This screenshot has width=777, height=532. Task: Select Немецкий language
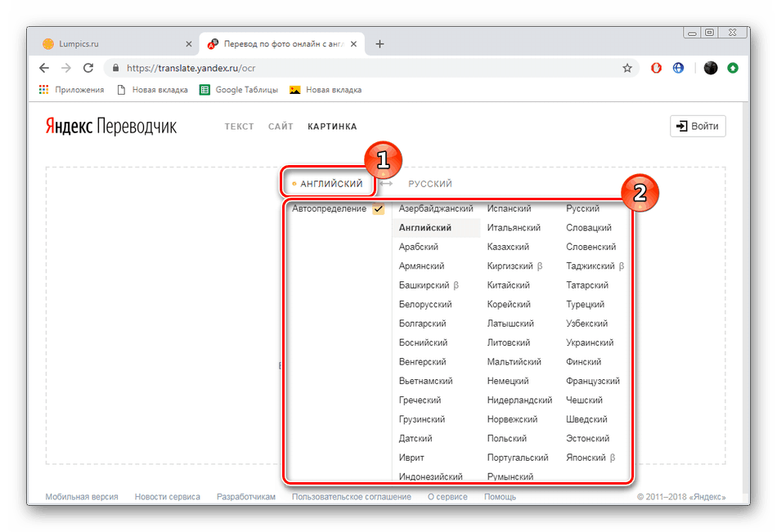(507, 381)
